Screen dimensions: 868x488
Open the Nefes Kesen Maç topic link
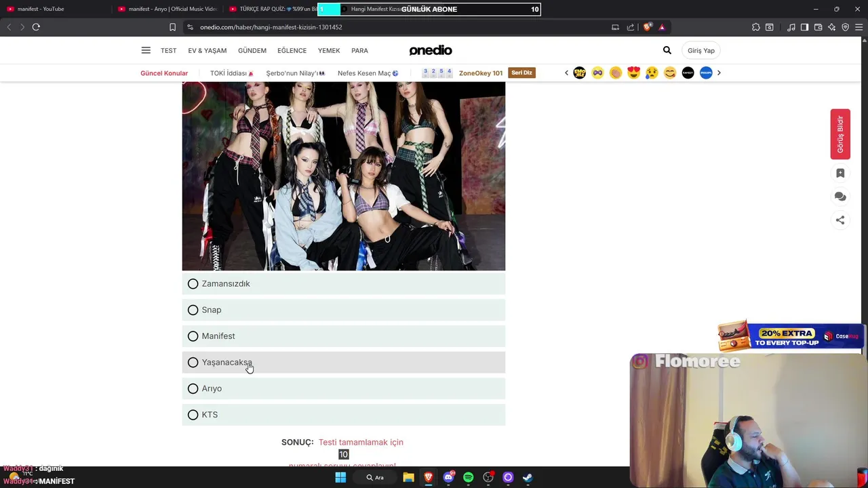click(x=368, y=73)
